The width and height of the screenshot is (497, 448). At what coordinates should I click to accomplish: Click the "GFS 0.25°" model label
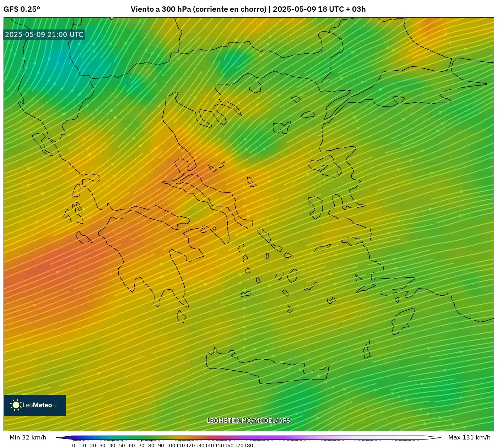(x=22, y=9)
